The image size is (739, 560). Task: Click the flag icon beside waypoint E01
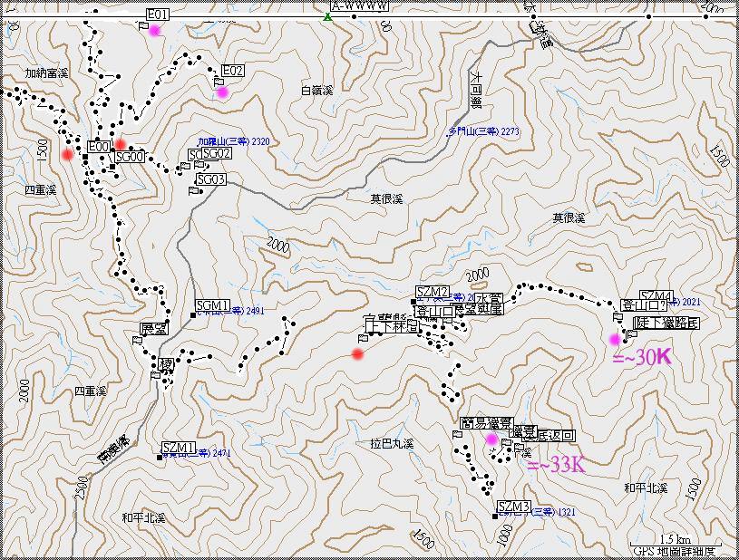pyautogui.click(x=142, y=25)
